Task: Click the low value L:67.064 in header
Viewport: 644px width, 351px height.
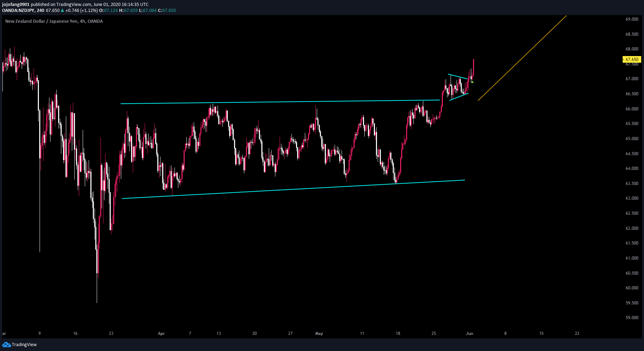Action: pyautogui.click(x=148, y=11)
